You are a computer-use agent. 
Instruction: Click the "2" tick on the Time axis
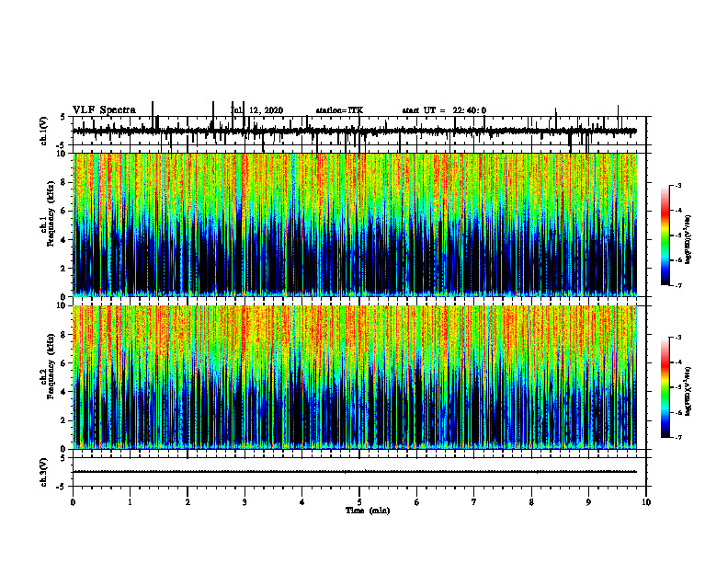pos(188,502)
